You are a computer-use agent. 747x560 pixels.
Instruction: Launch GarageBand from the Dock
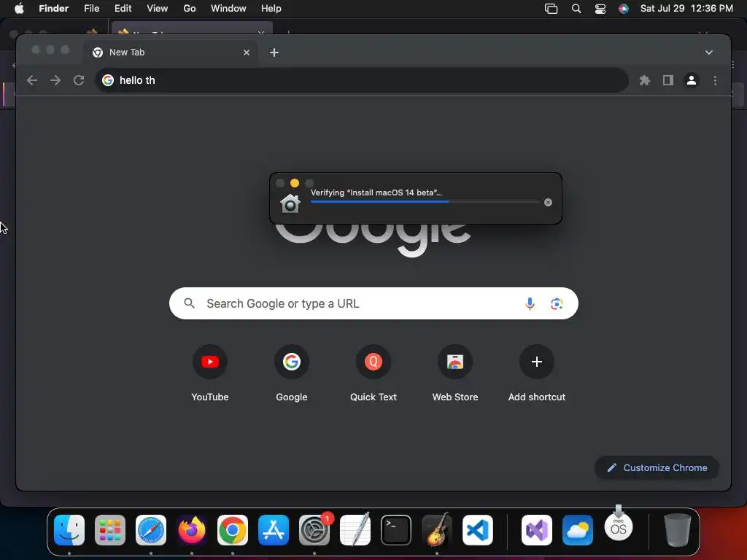click(437, 529)
